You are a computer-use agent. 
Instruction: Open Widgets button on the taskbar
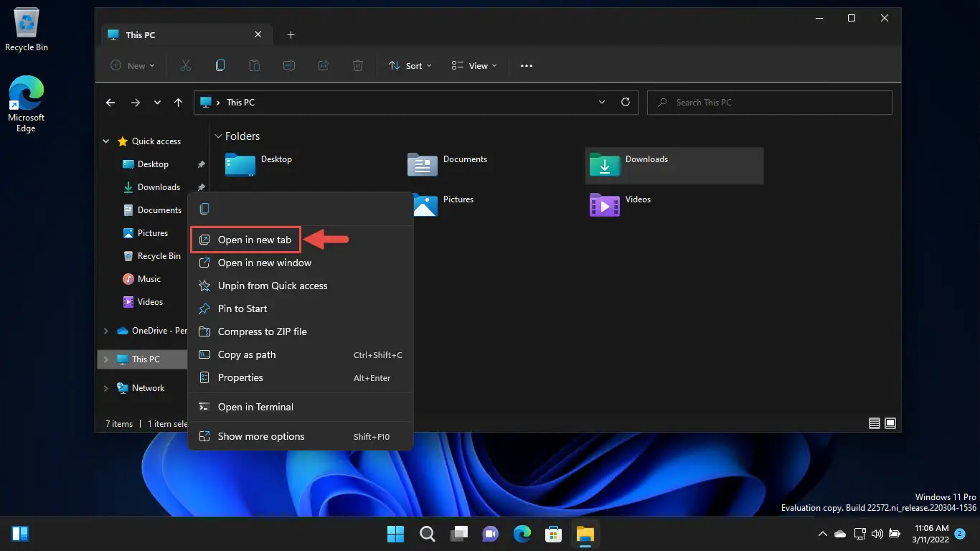(20, 534)
